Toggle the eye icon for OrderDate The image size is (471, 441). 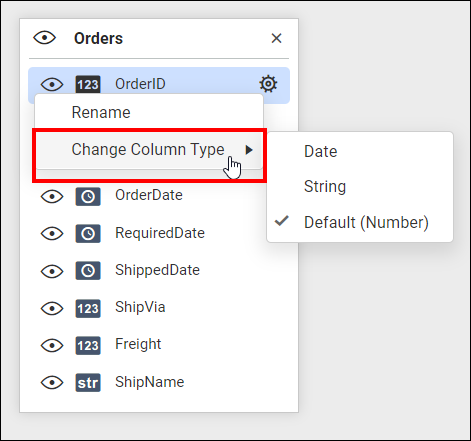point(52,197)
